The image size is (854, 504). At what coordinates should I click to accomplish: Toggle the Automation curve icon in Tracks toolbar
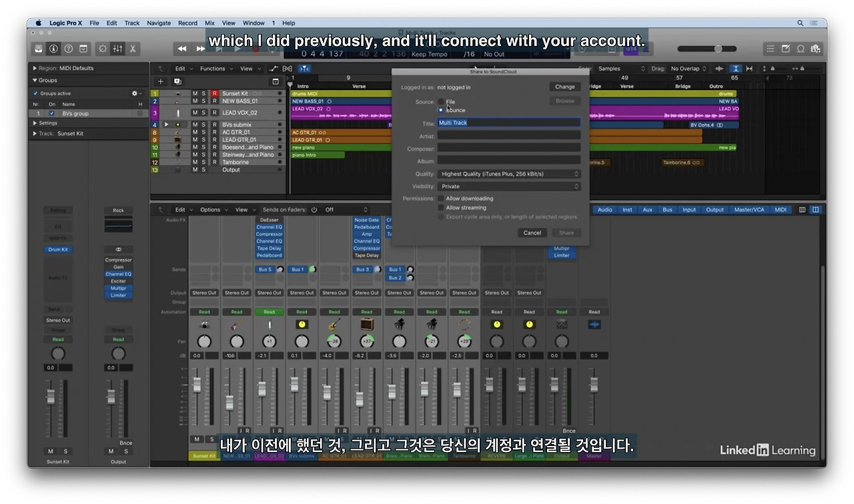click(274, 69)
